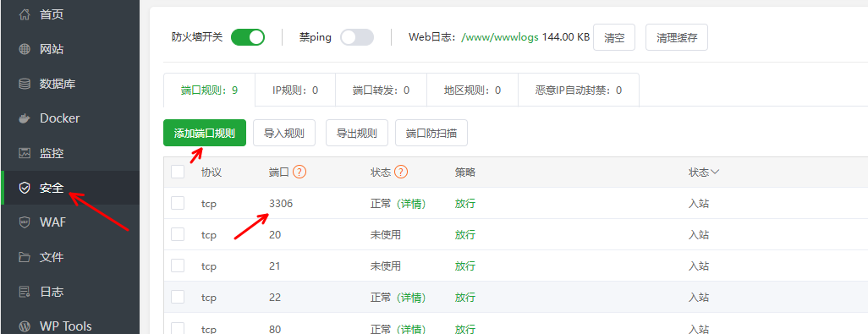
Task: Click 放行 policy in port 21 row
Action: tap(465, 266)
